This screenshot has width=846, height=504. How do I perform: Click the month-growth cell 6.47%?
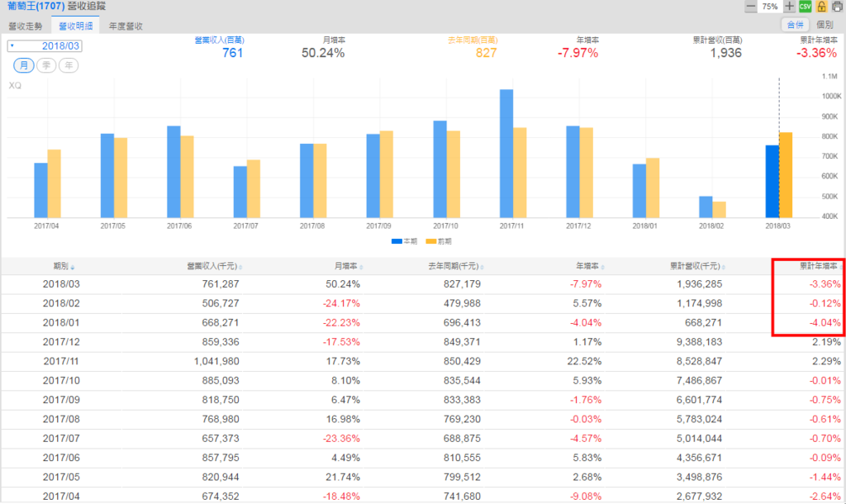tap(346, 400)
